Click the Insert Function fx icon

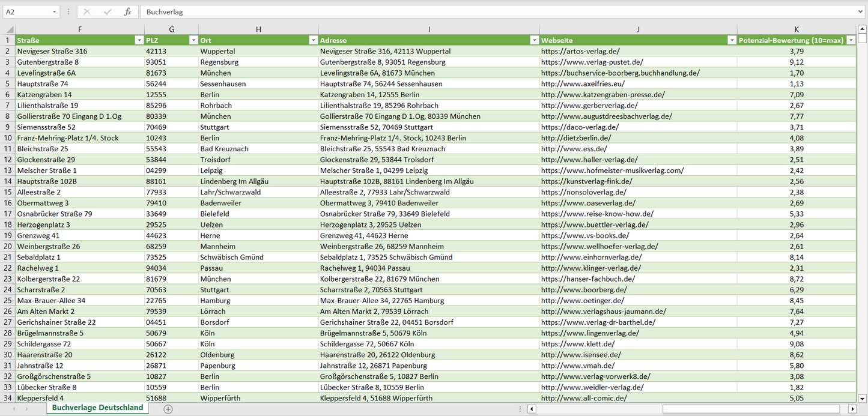127,12
